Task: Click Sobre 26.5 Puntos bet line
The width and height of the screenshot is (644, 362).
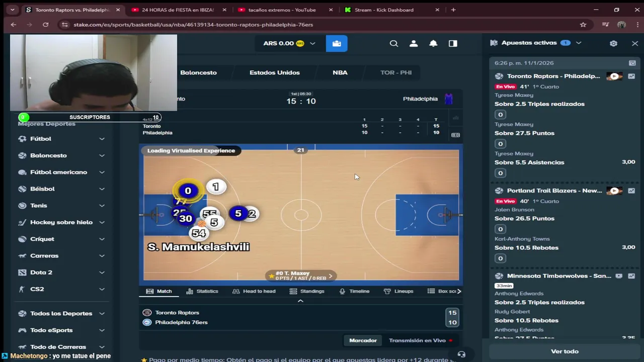Action: [524, 218]
